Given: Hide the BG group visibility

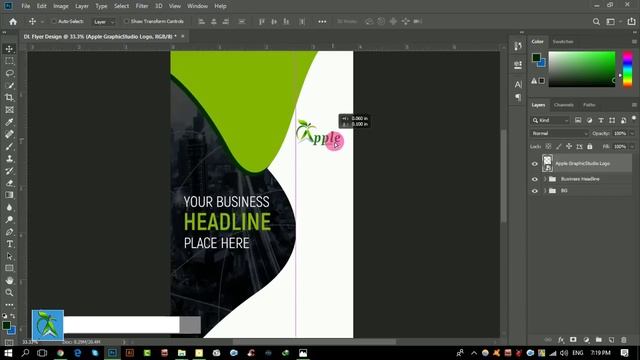Looking at the screenshot, I should pos(535,191).
